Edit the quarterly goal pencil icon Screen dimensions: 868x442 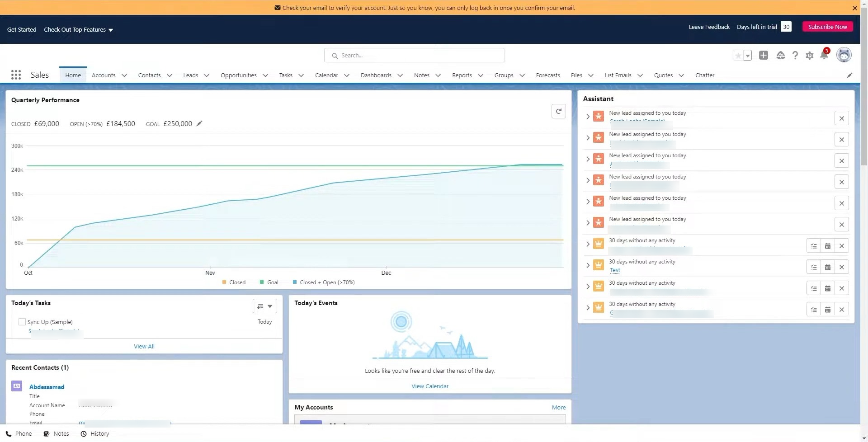[199, 124]
